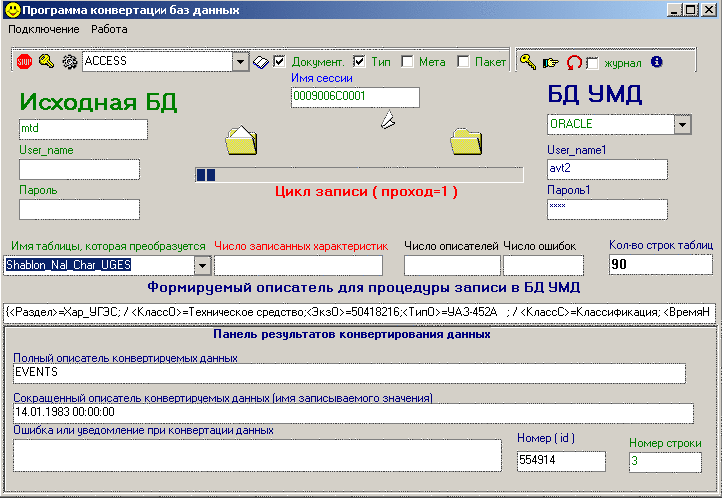This screenshot has width=722, height=498.
Task: Click the Имя сессии input field
Action: tap(354, 97)
